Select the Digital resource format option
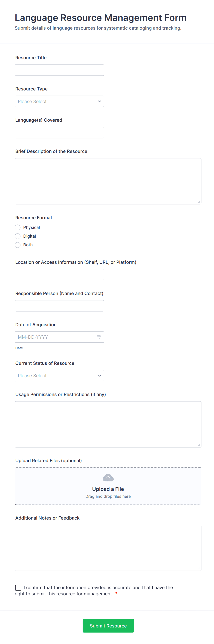This screenshot has width=214, height=644. pos(17,236)
